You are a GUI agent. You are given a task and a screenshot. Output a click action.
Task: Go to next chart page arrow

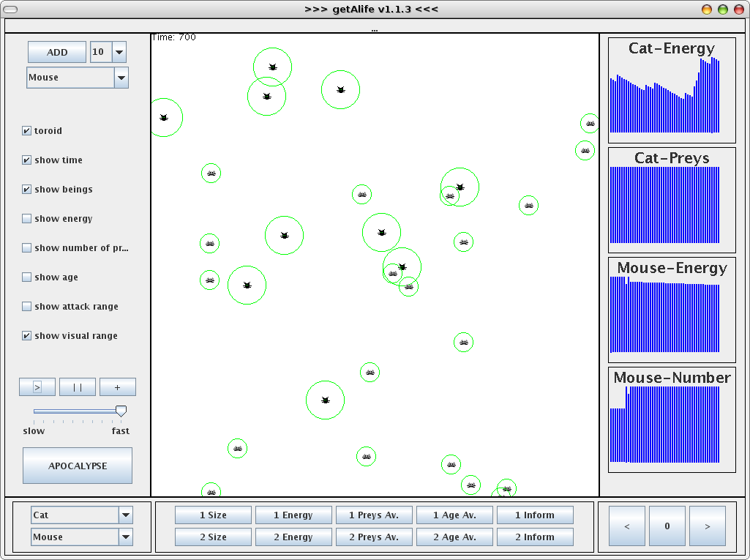point(708,526)
